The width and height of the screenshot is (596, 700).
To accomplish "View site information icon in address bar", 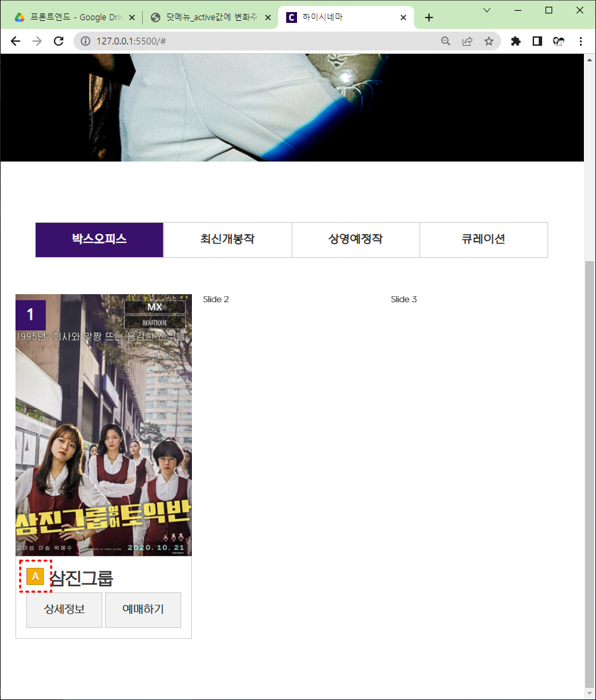I will coord(85,41).
